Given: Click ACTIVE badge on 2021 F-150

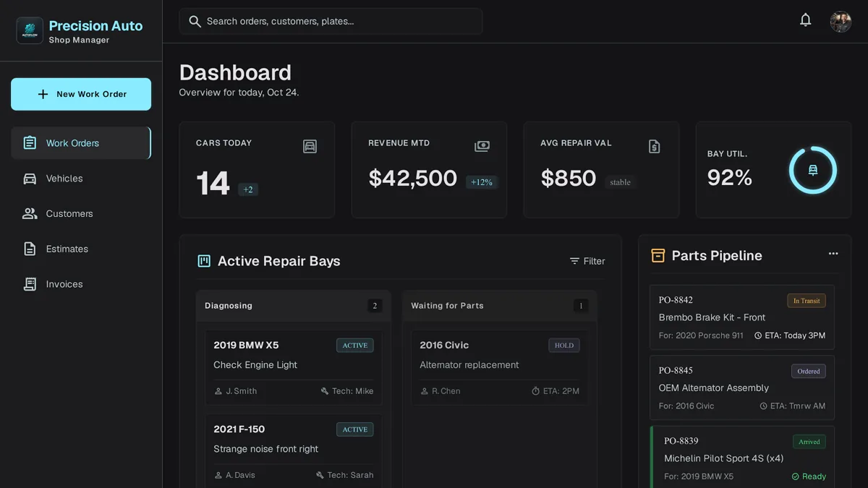Looking at the screenshot, I should (355, 429).
